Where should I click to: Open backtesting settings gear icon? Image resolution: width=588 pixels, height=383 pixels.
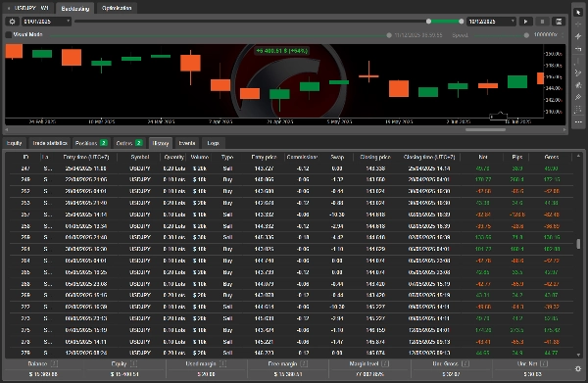click(12, 22)
